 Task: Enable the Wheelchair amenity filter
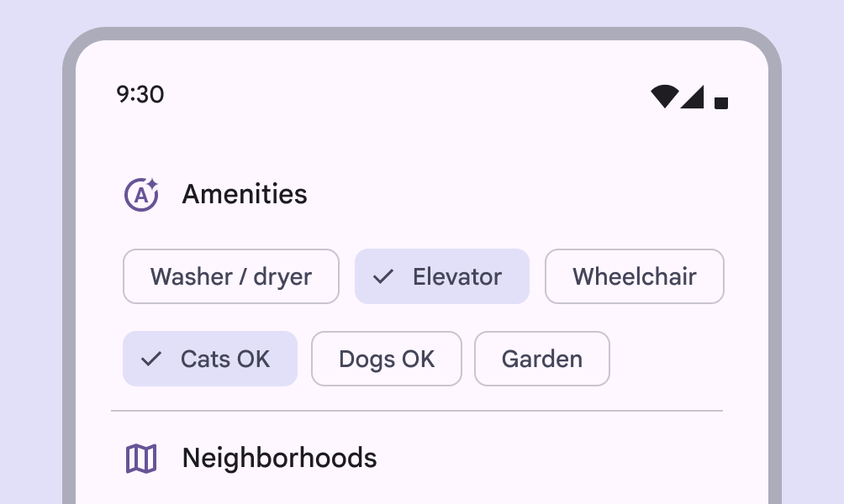click(x=635, y=276)
